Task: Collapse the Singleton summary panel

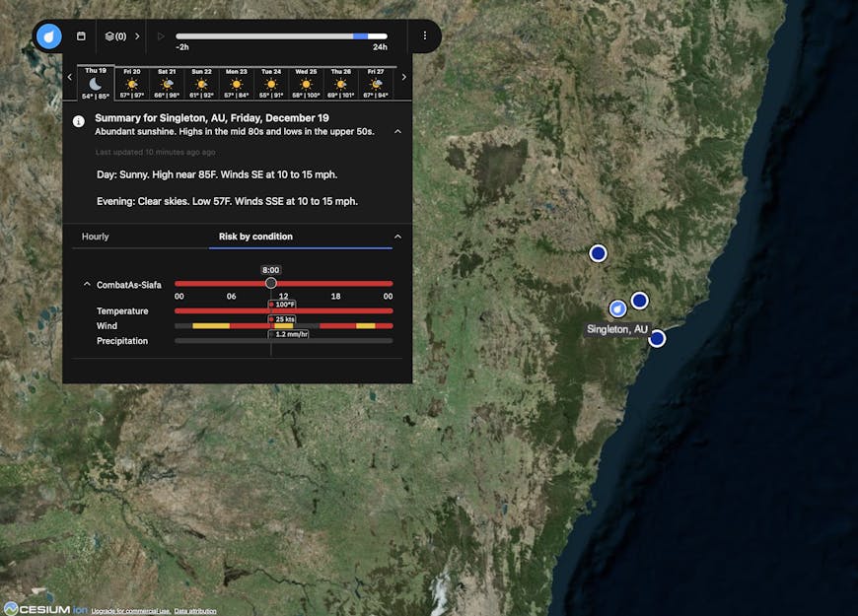Action: click(398, 130)
